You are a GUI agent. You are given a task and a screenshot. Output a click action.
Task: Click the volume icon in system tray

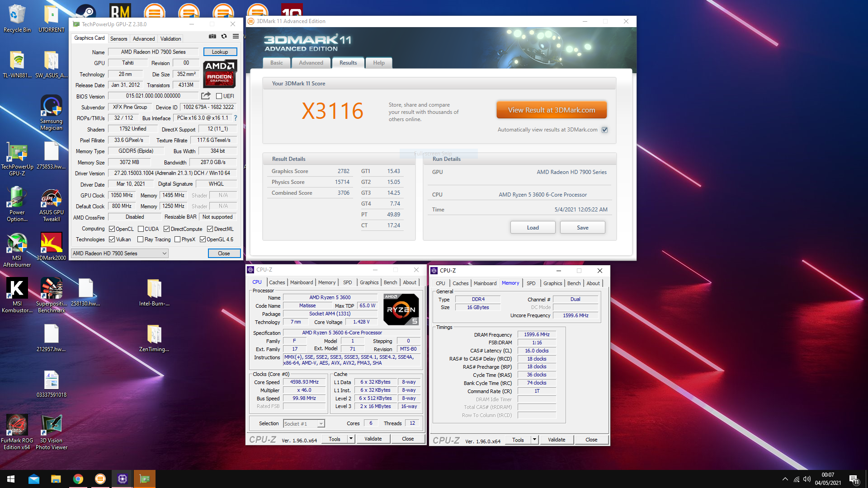(x=807, y=479)
